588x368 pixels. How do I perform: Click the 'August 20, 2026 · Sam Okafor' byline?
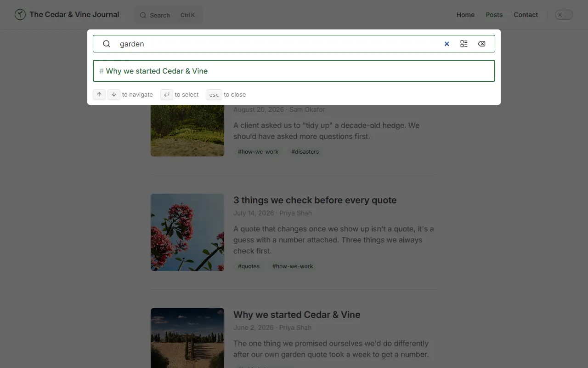click(279, 109)
